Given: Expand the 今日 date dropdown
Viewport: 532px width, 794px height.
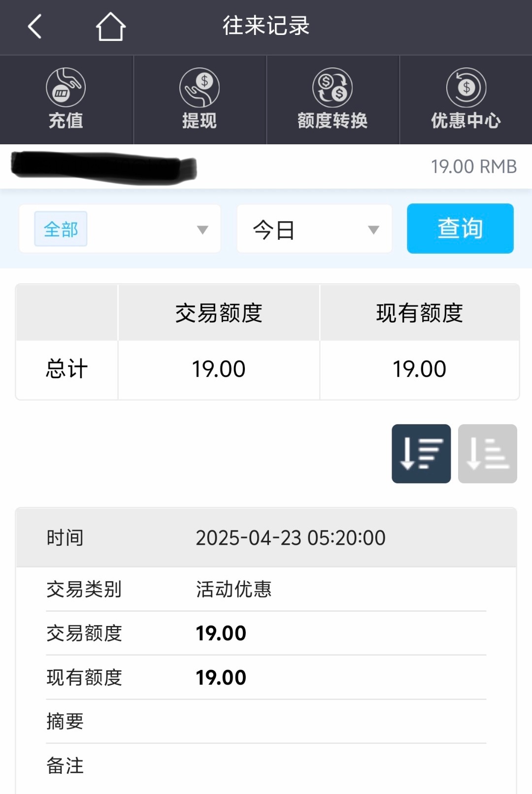Looking at the screenshot, I should (314, 230).
